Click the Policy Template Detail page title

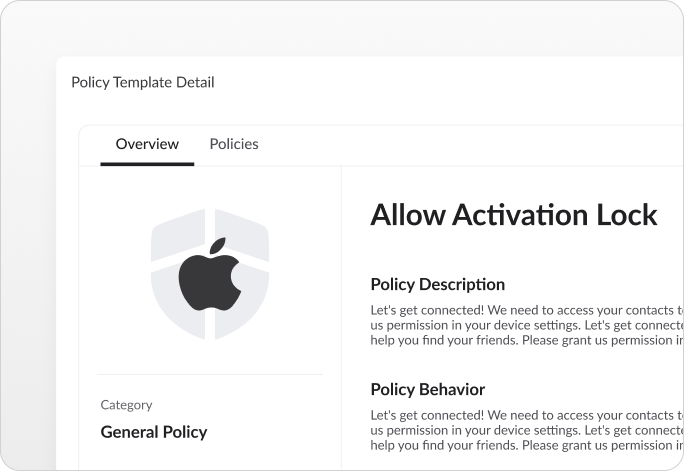(x=143, y=82)
